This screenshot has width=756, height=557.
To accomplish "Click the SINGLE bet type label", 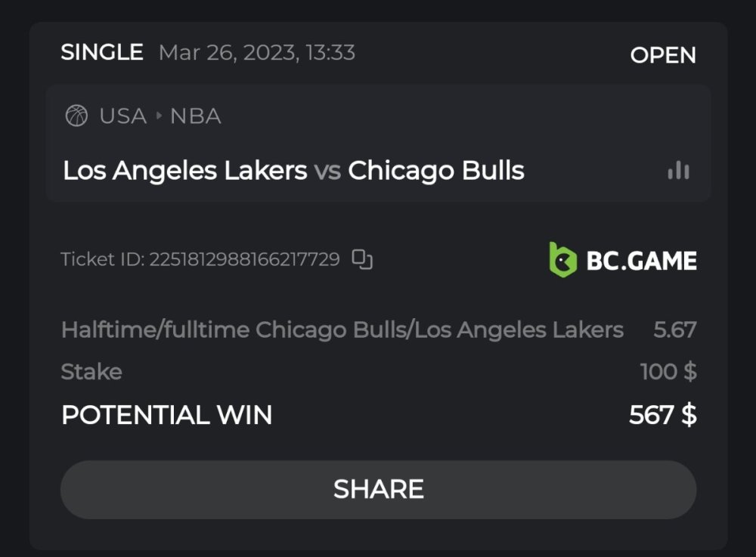I will (x=102, y=53).
